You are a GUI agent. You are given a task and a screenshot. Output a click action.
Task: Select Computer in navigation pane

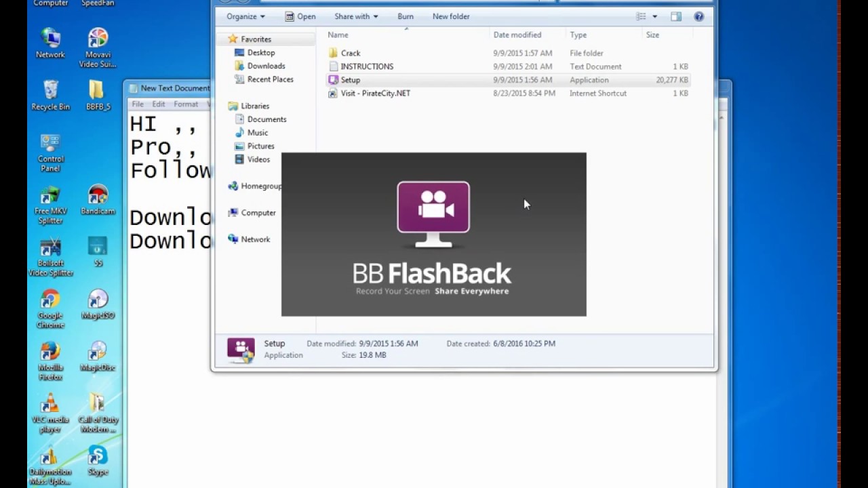click(x=258, y=213)
